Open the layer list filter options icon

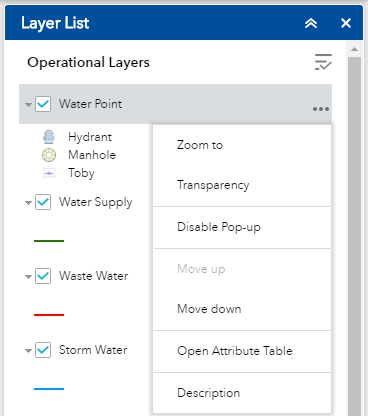[323, 62]
